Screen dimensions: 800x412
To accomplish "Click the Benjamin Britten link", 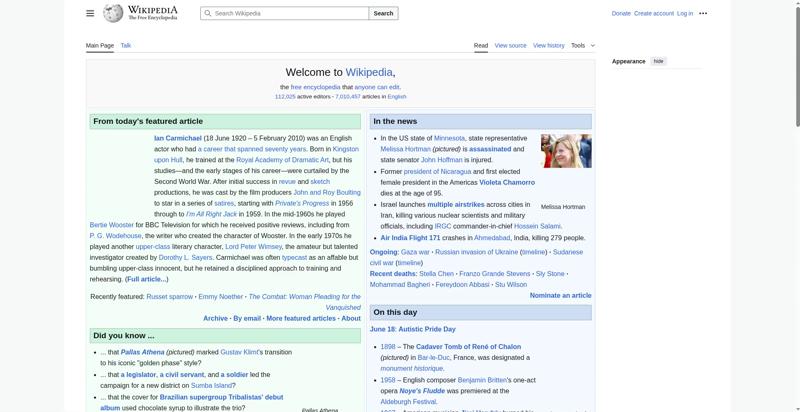I will (x=483, y=380).
